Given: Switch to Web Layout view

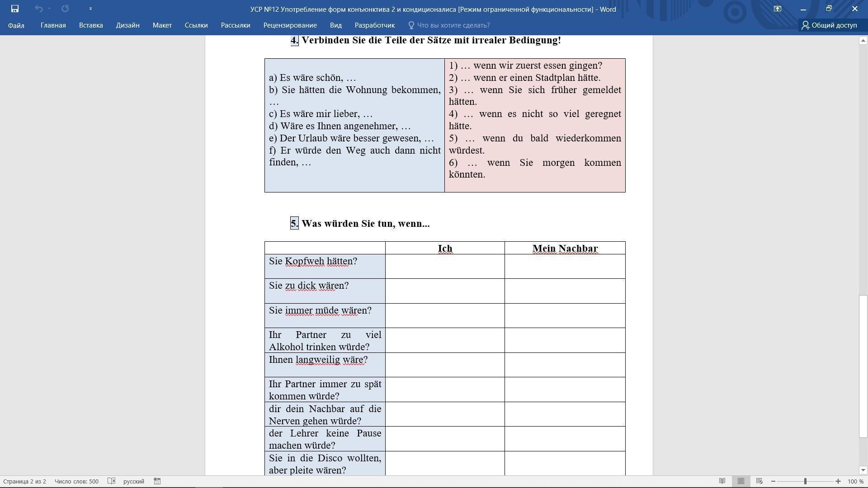Looking at the screenshot, I should point(759,481).
